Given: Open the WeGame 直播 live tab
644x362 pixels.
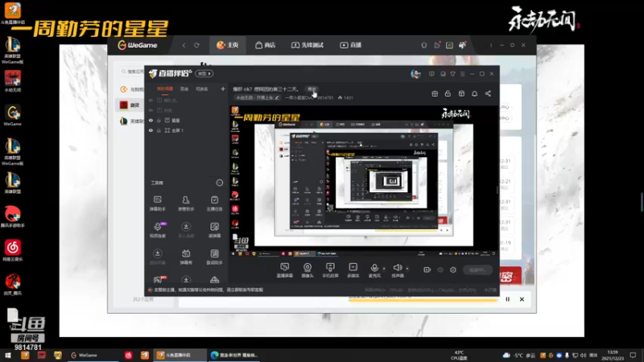Looking at the screenshot, I should tap(351, 45).
